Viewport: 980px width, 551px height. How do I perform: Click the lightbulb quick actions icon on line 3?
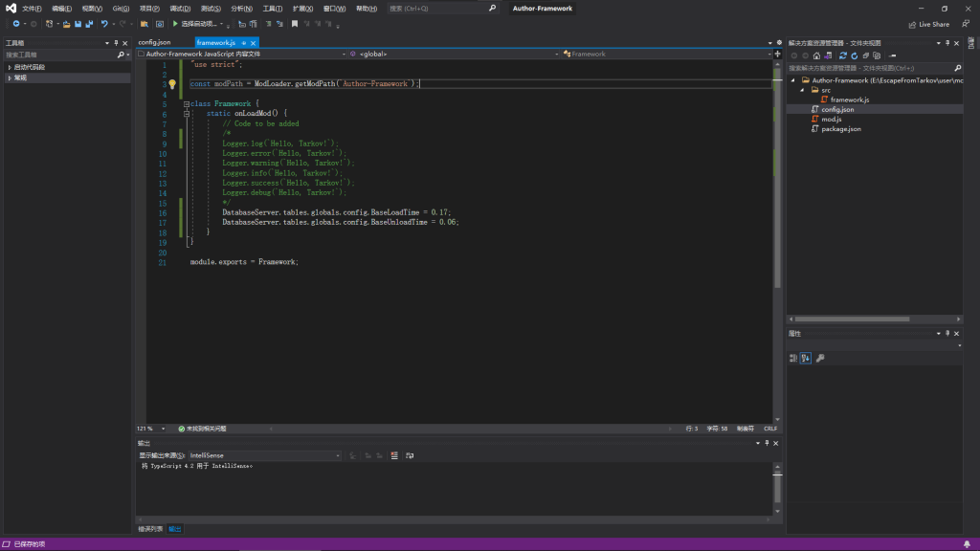click(x=172, y=84)
